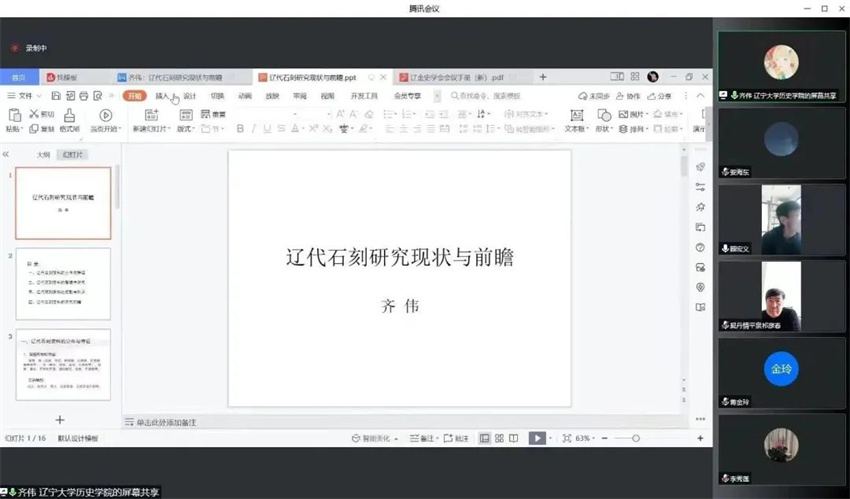Click the Picture (图片) insert button

tap(633, 114)
